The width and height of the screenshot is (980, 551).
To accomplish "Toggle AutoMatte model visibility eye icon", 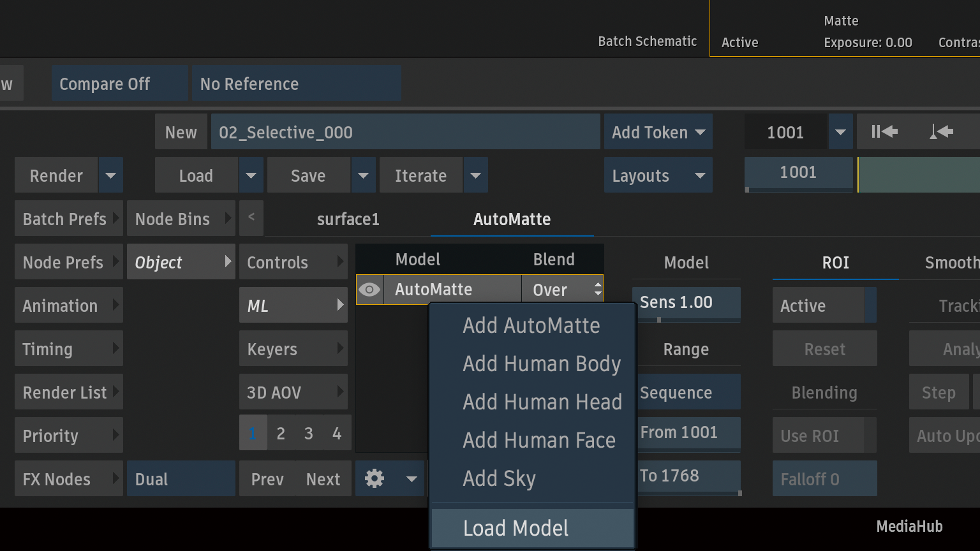I will 369,290.
